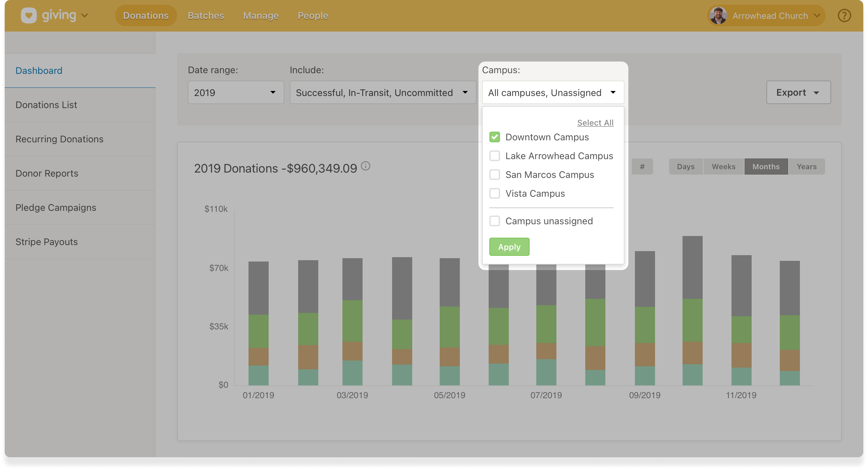Switch to the Batches navigation tab

[x=206, y=15]
